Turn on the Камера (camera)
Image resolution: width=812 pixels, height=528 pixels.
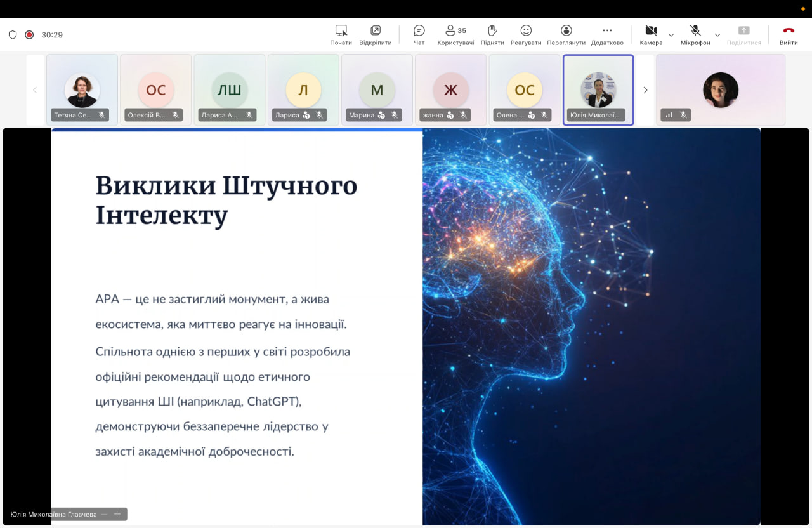tap(650, 34)
